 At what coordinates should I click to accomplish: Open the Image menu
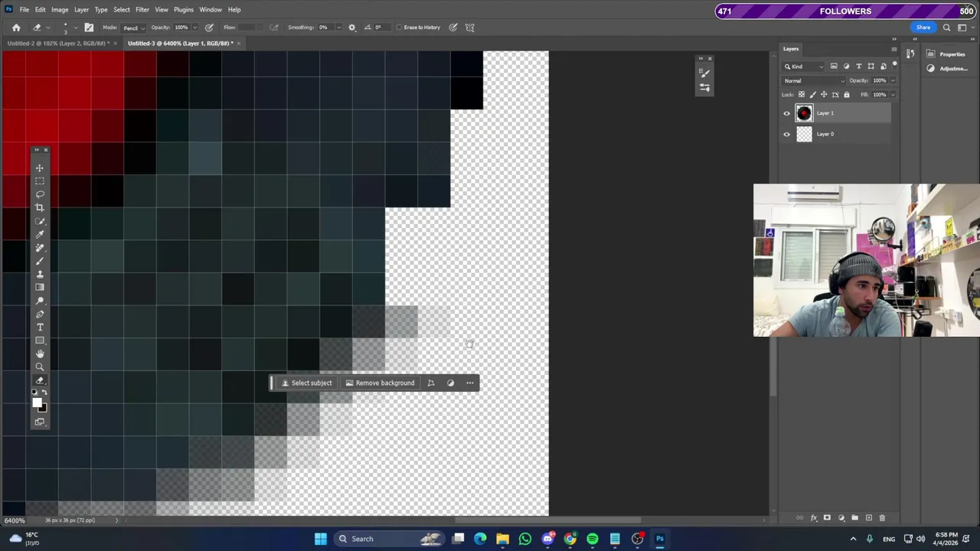coord(60,10)
